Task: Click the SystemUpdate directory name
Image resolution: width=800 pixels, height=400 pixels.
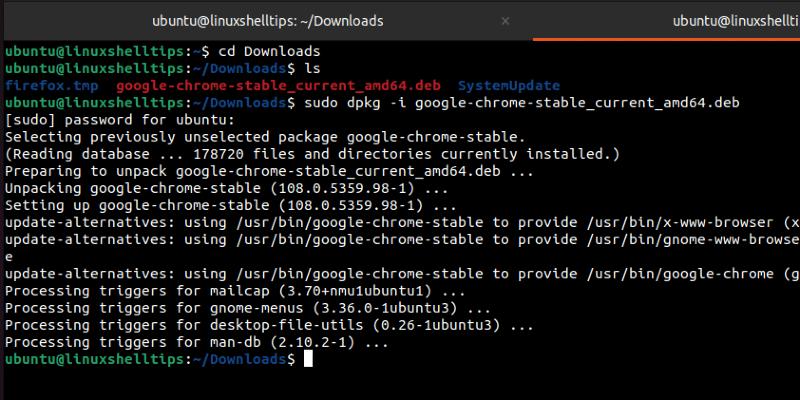Action: click(508, 86)
